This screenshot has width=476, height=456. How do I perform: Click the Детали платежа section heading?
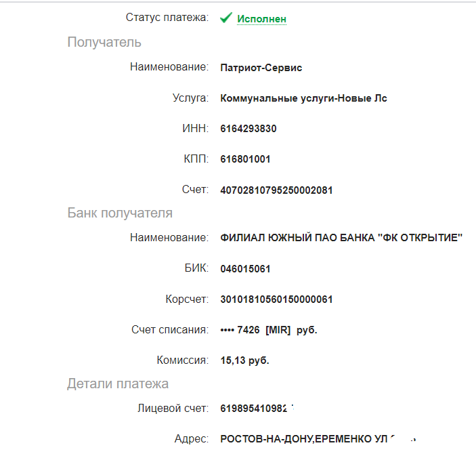(x=118, y=384)
